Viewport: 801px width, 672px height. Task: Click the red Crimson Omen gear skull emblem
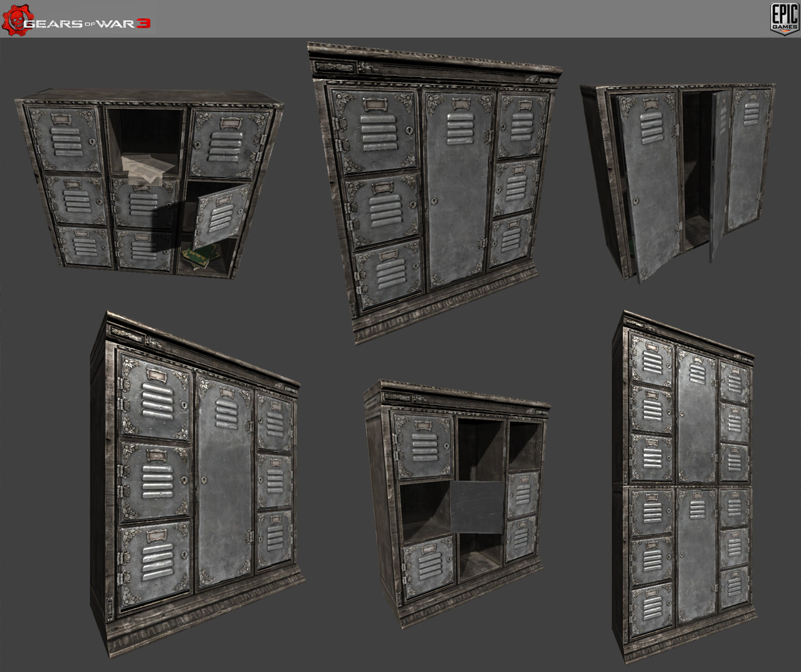(x=17, y=19)
